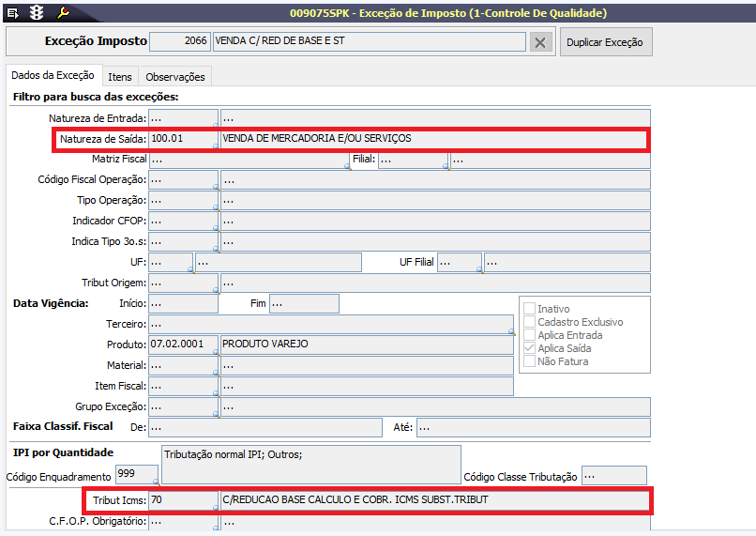Viewport: 756px width, 536px height.
Task: Open the Observações tab
Action: pyautogui.click(x=175, y=77)
